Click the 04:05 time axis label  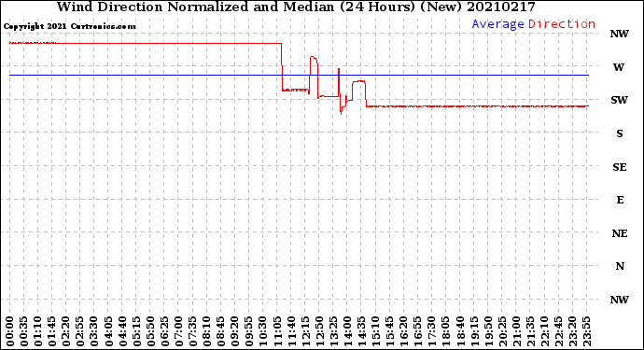coord(108,331)
